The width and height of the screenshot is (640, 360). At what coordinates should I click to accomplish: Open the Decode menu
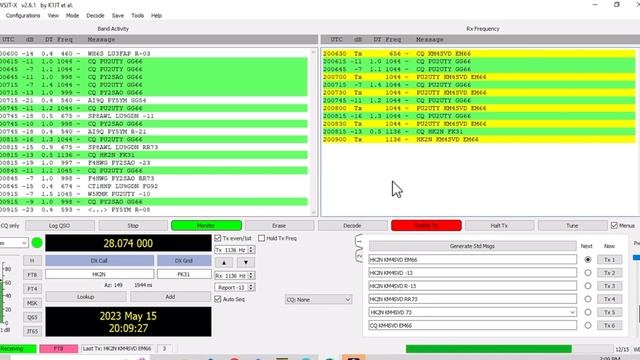point(95,16)
